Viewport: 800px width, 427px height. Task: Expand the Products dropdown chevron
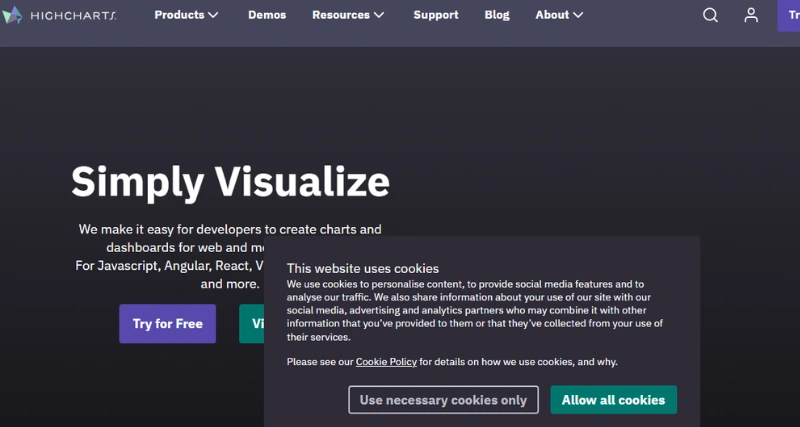click(x=213, y=15)
